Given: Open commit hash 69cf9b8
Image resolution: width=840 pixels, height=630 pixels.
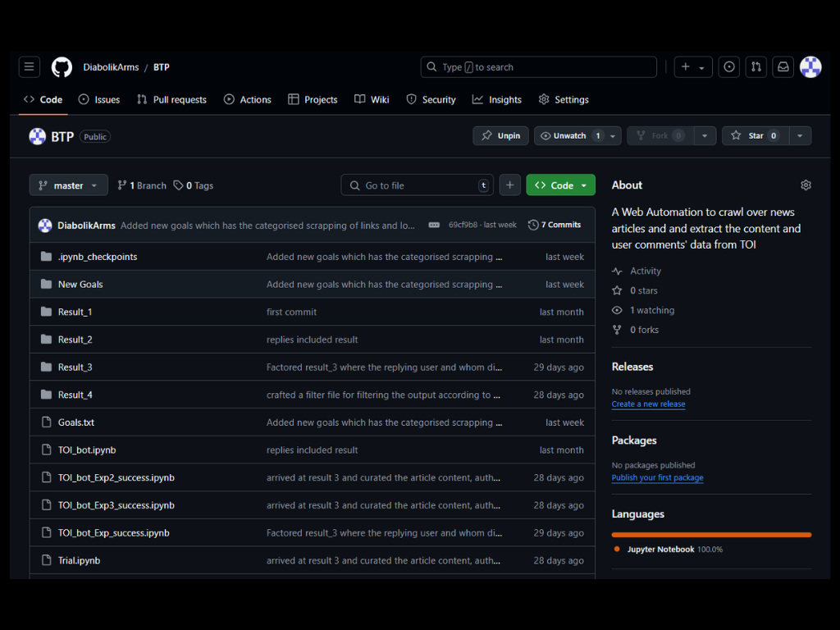Looking at the screenshot, I should pyautogui.click(x=463, y=225).
